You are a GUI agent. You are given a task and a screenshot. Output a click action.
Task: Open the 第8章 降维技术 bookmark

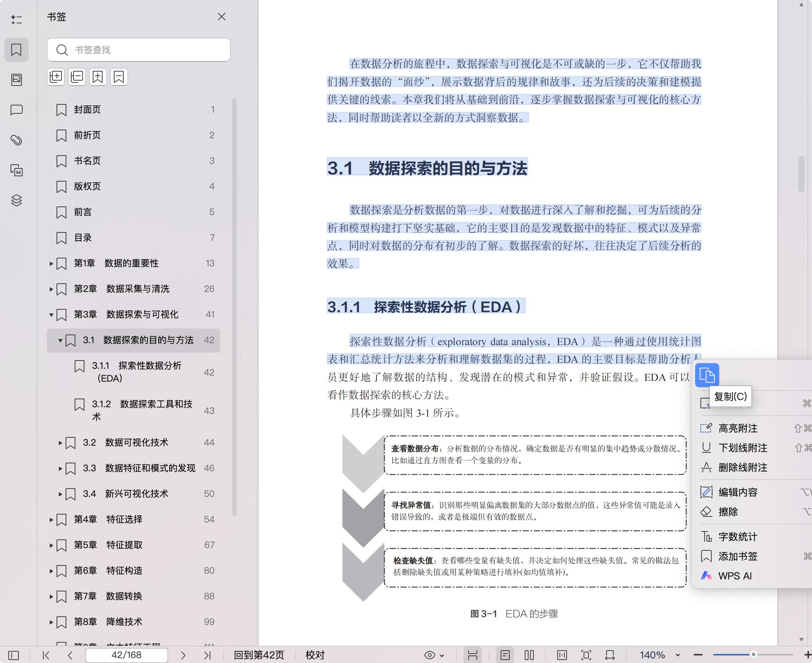click(133, 622)
